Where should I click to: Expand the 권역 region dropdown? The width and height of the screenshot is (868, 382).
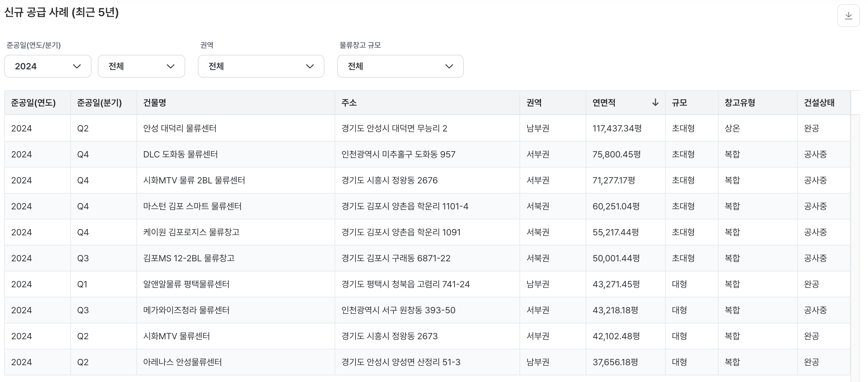[261, 67]
